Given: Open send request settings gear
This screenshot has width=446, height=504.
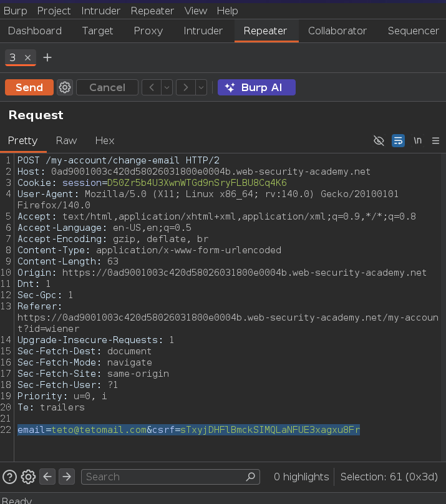Looking at the screenshot, I should pyautogui.click(x=65, y=87).
